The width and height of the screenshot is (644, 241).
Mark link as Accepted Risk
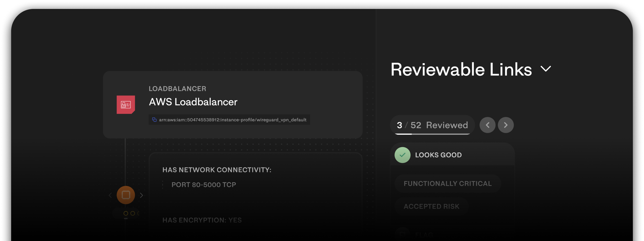(431, 206)
